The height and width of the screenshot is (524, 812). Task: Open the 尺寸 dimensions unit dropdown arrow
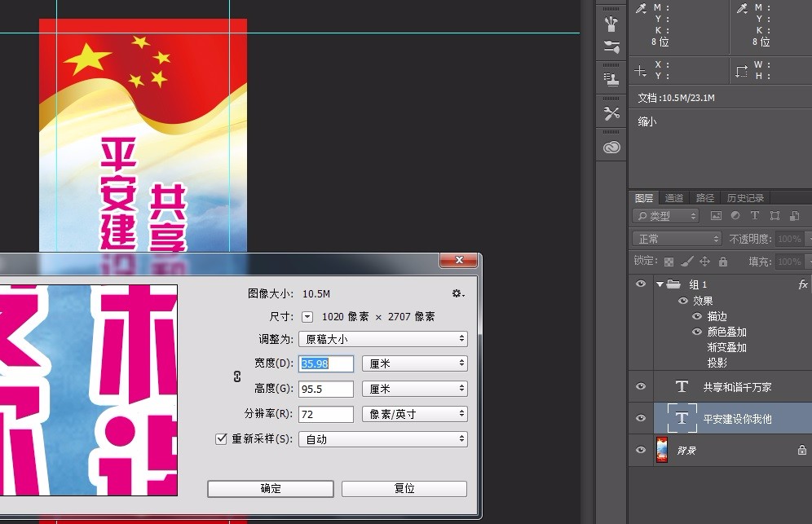[x=307, y=316]
